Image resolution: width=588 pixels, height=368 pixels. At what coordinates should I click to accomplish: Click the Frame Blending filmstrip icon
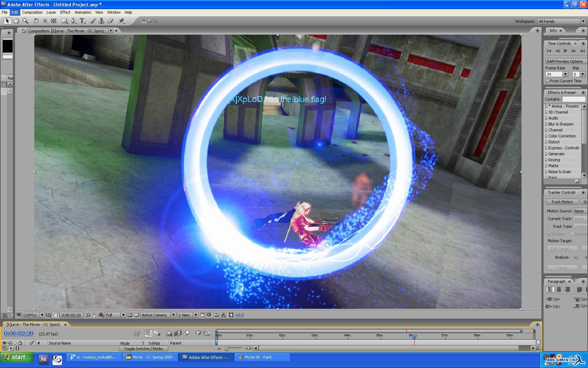pos(178,334)
